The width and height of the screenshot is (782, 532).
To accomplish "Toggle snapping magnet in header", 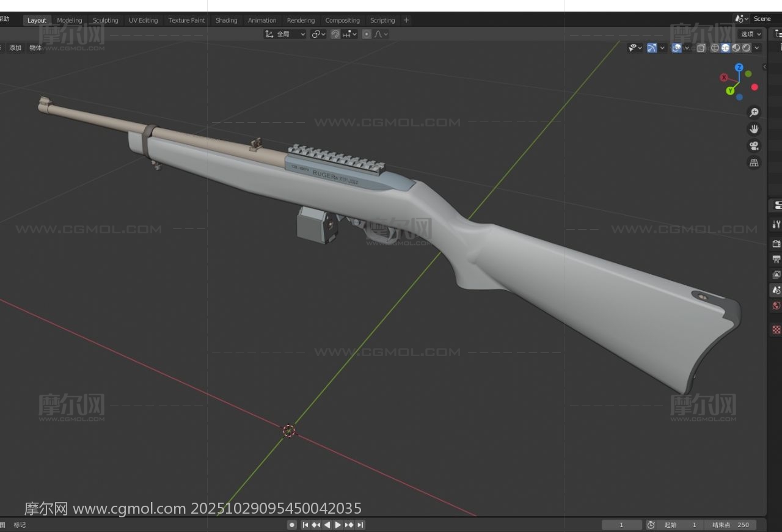I will 335,34.
